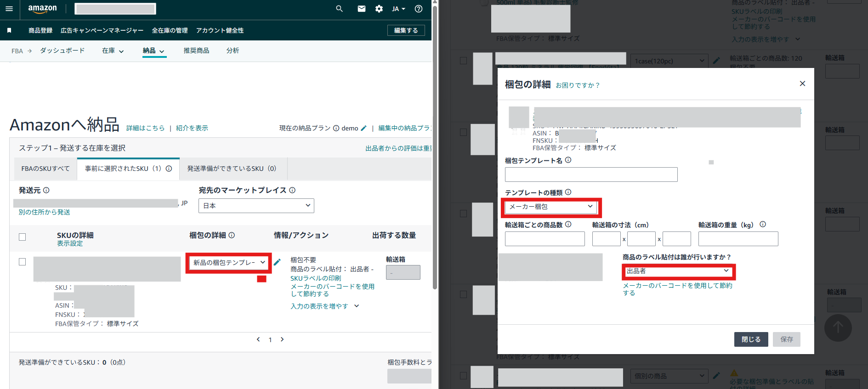Open the 全在庫の管理 menu item
The image size is (868, 389).
coord(170,30)
